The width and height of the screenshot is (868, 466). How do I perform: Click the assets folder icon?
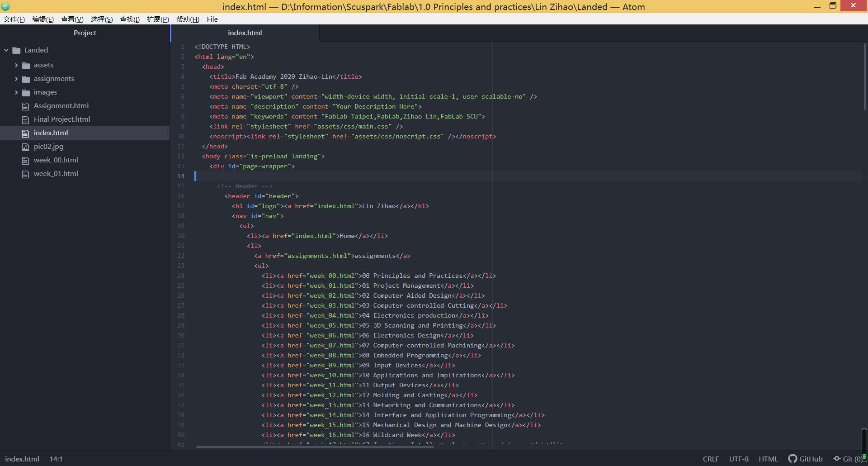(26, 66)
